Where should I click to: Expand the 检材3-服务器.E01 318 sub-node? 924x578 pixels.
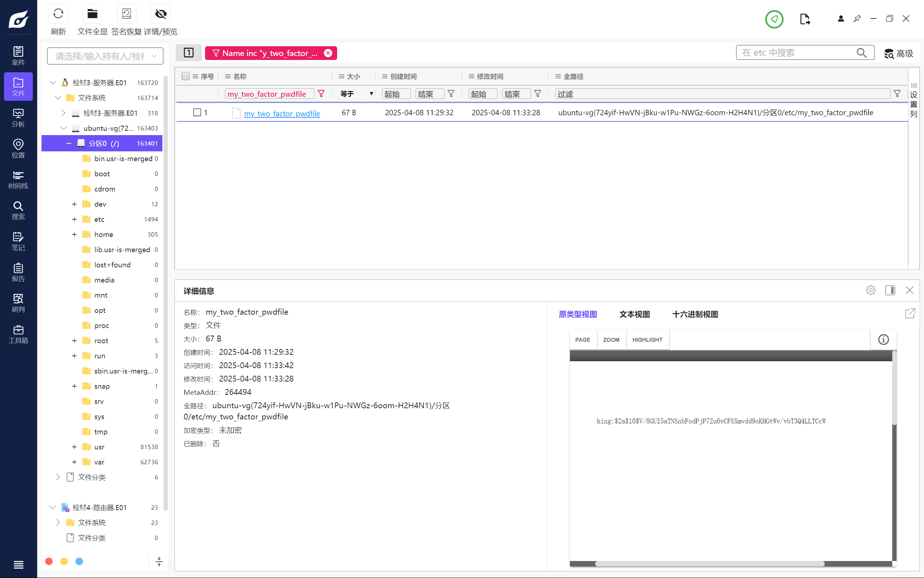click(64, 113)
